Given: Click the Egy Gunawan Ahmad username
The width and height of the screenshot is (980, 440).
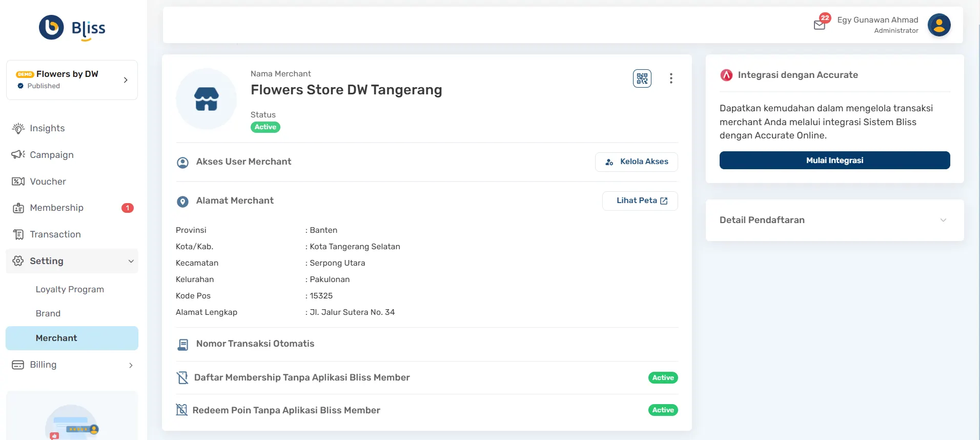Looking at the screenshot, I should (x=877, y=19).
